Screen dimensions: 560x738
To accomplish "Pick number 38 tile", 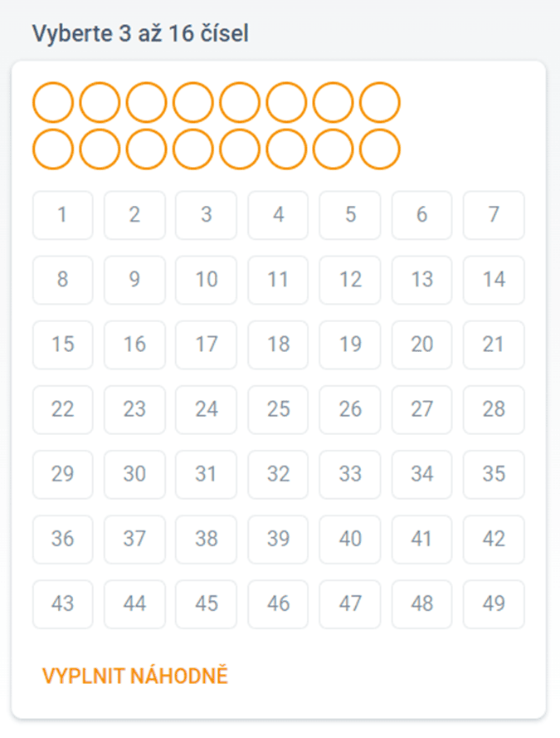I will (x=206, y=540).
